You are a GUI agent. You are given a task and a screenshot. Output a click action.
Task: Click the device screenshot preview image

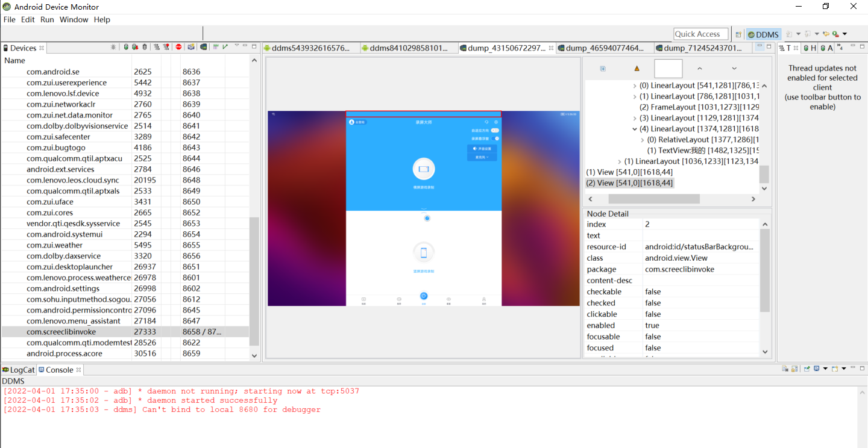pos(423,208)
